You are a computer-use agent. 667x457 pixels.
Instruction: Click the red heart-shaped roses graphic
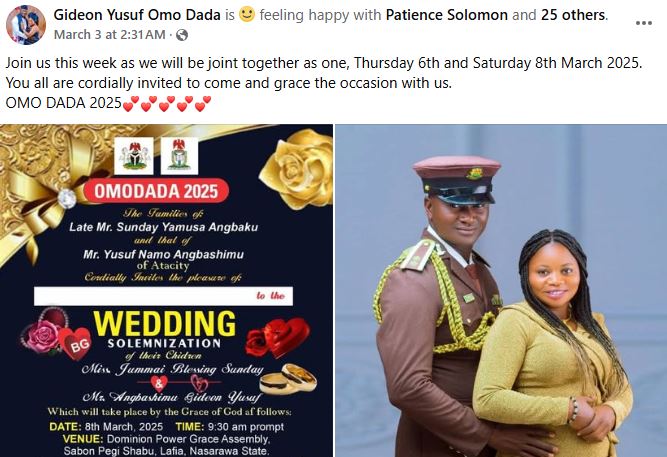point(278,338)
